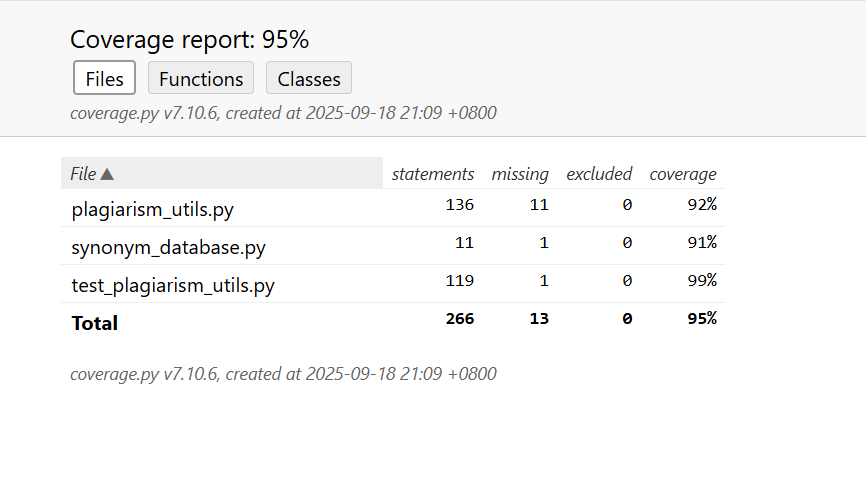The image size is (866, 480).
Task: Click the 11 missing count for plagiarism_utils.py
Action: 539,205
